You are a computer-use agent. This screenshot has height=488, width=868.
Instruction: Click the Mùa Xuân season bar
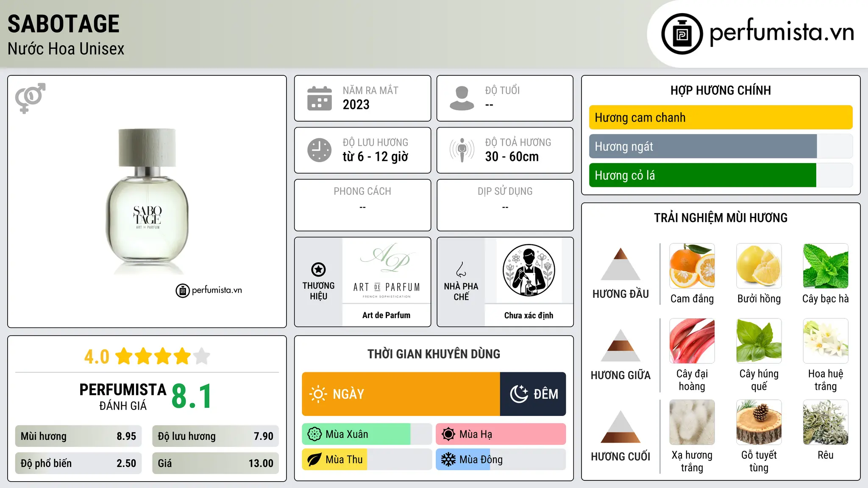coord(367,434)
